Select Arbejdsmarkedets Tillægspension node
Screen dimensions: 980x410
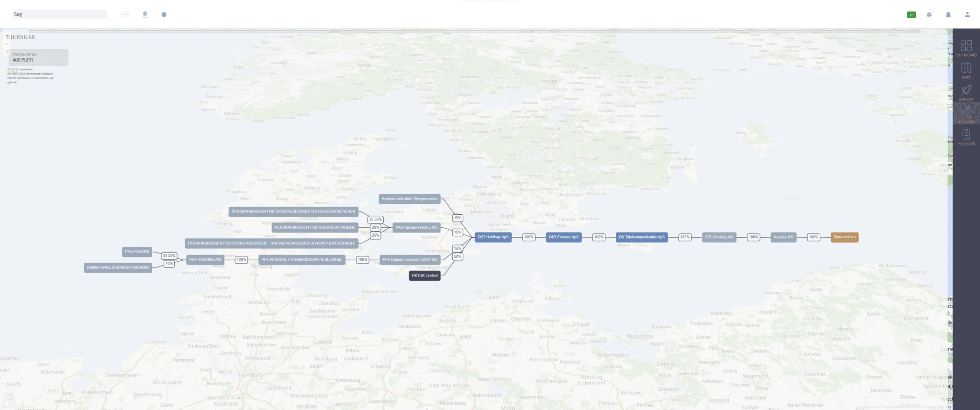click(410, 199)
